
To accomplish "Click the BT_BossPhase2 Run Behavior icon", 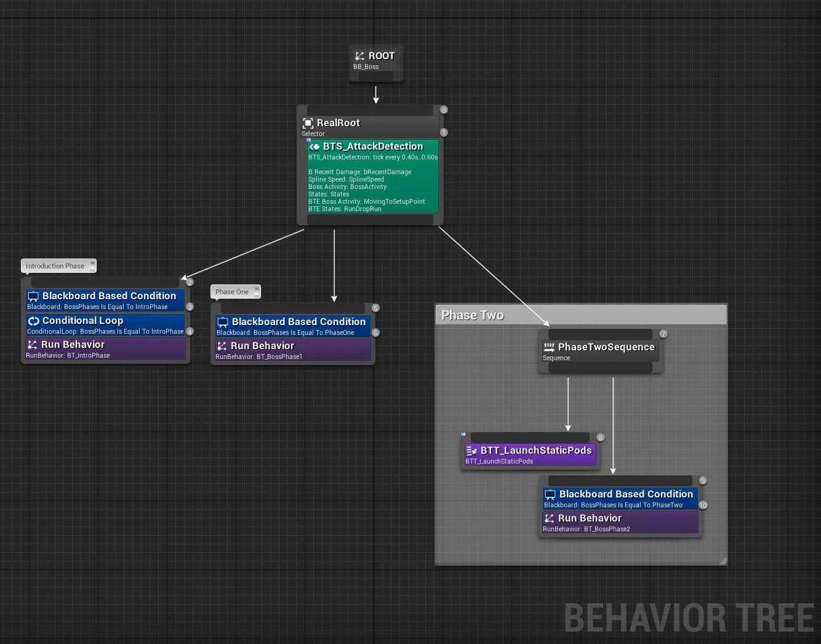I will [x=550, y=518].
